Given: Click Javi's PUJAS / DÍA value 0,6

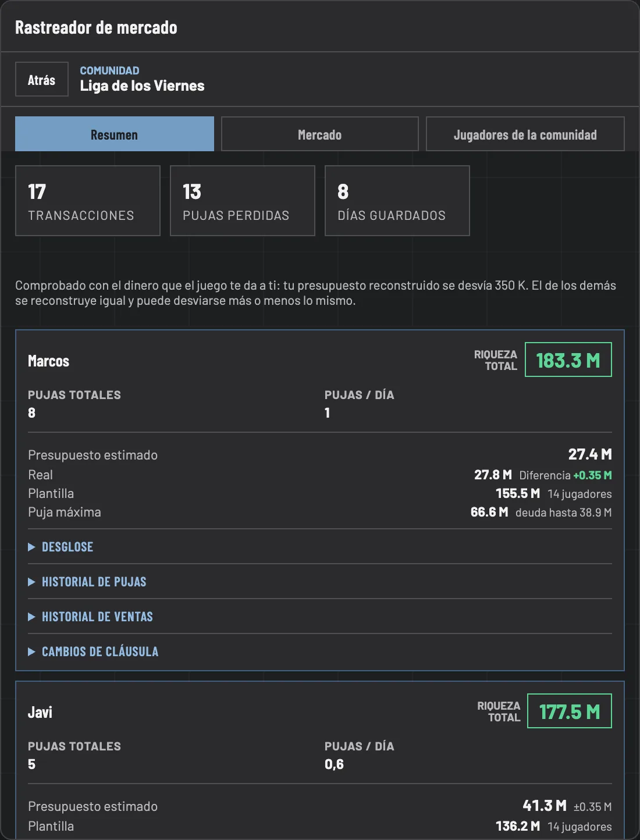Looking at the screenshot, I should pos(334,764).
